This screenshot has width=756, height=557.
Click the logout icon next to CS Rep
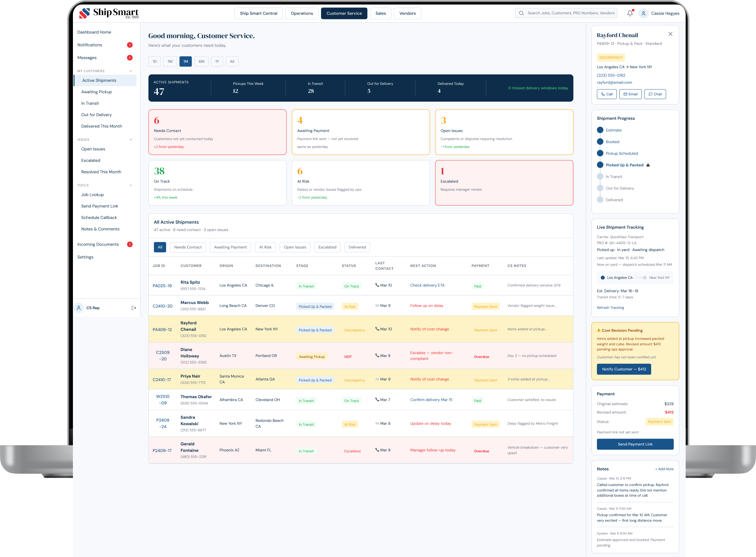[134, 308]
